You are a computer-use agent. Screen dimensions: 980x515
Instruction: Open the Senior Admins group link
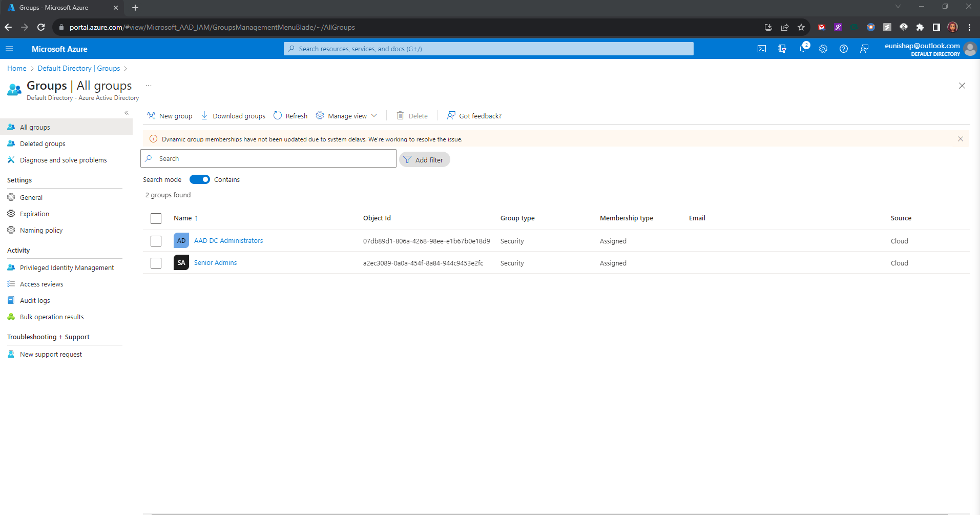[215, 262]
